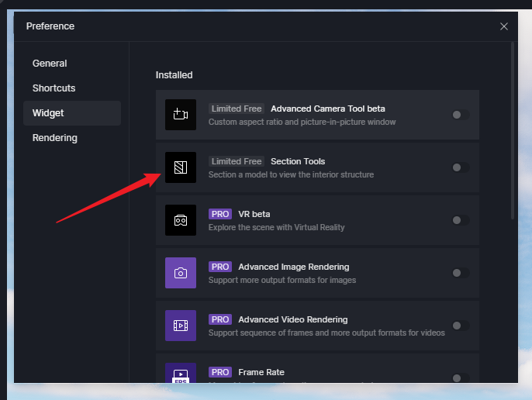Close the Preference dialog

(x=504, y=26)
